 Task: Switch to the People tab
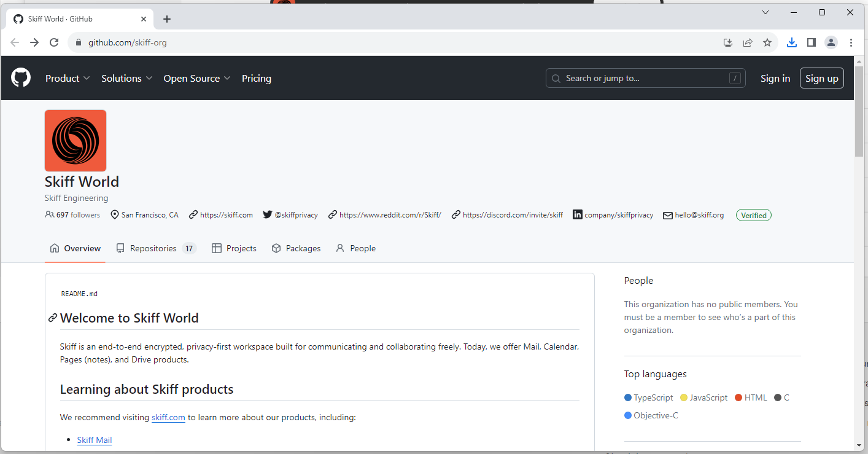[355, 248]
